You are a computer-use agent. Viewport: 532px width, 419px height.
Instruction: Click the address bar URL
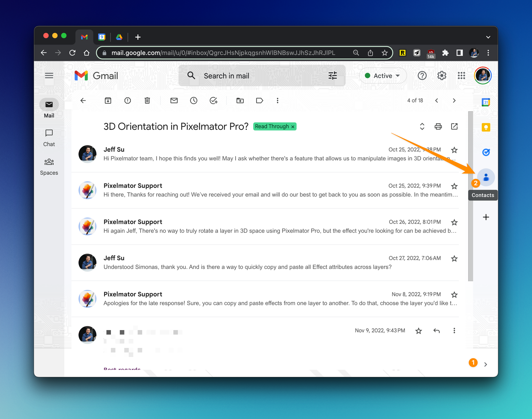tap(223, 53)
